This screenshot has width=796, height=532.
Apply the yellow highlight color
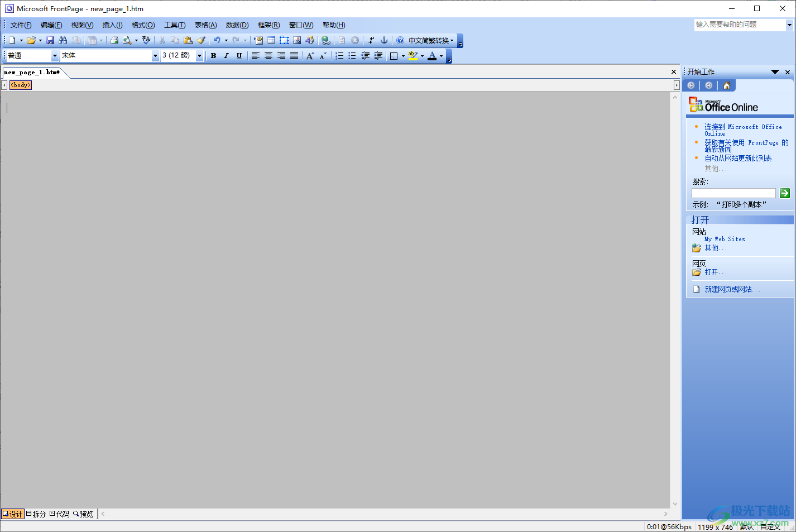click(413, 56)
